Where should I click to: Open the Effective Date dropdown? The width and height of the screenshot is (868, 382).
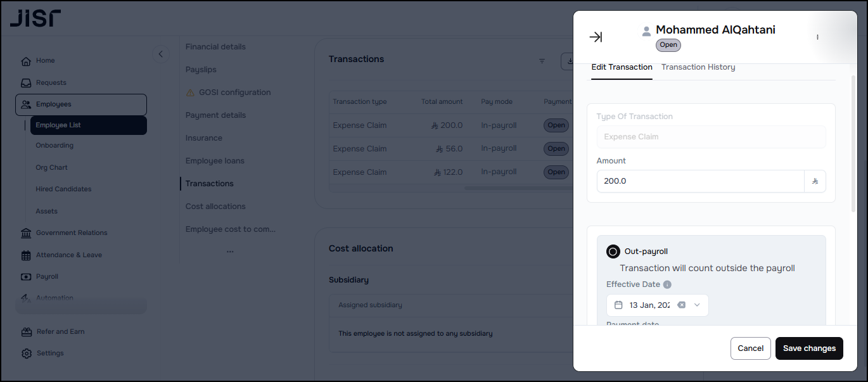pyautogui.click(x=697, y=305)
